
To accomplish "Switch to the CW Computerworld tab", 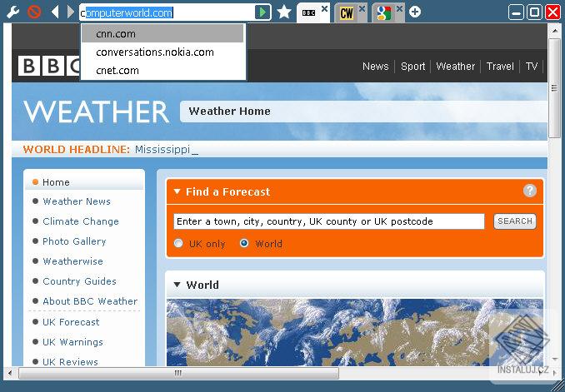I will pos(347,13).
